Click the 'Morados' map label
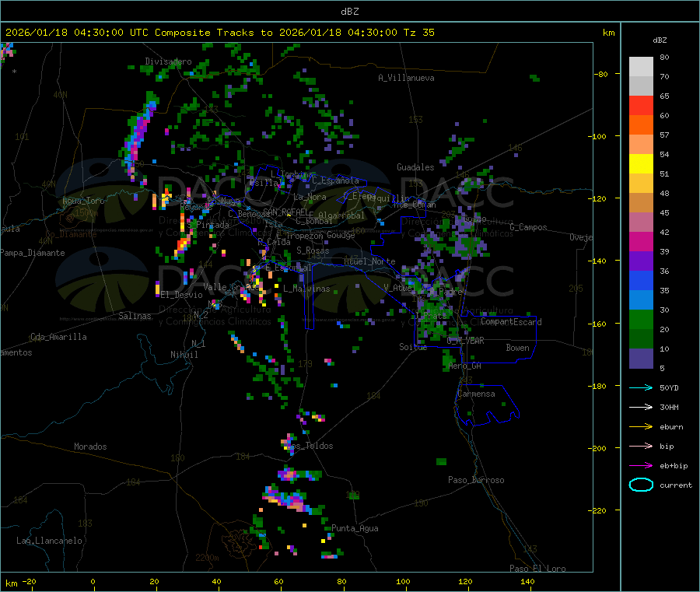700x592 pixels. [x=91, y=447]
